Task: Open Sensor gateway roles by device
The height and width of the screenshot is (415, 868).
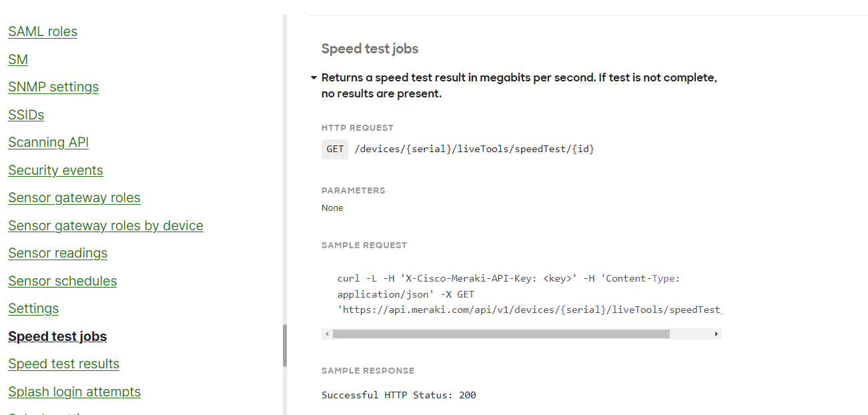Action: pos(105,226)
